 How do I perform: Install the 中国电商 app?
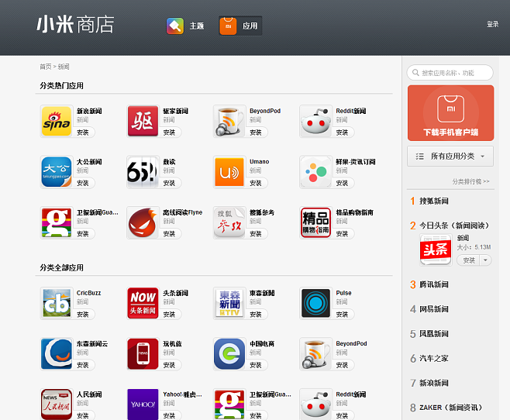256,365
